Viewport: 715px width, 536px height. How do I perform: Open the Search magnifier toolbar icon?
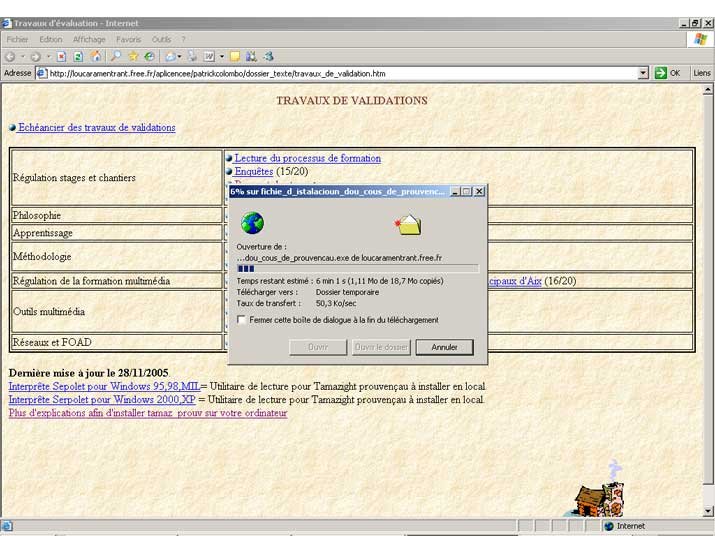tap(116, 56)
